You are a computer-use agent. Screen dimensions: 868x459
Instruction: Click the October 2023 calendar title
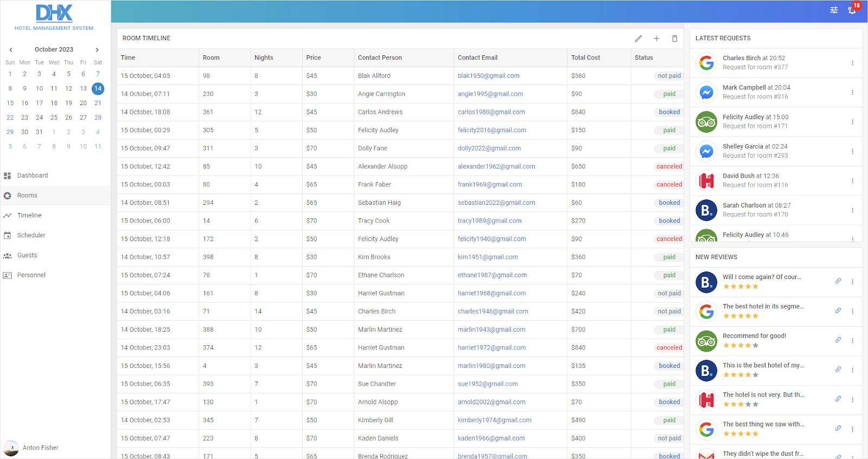tap(54, 49)
